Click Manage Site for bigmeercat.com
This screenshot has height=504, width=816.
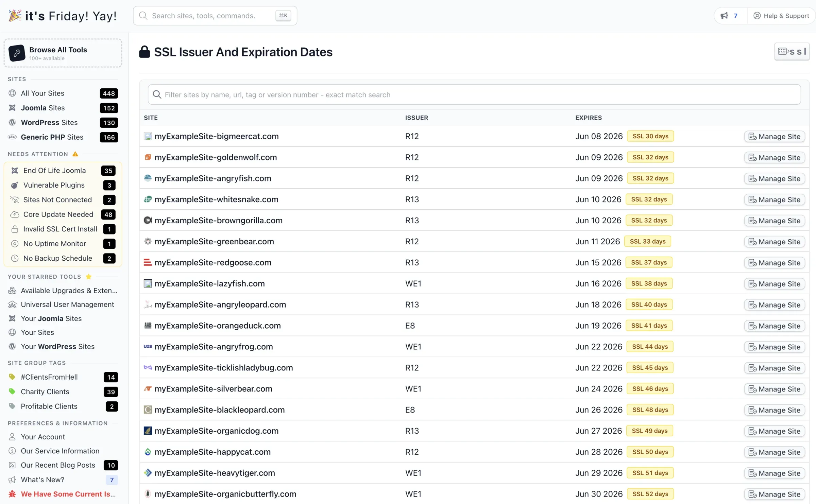(775, 137)
